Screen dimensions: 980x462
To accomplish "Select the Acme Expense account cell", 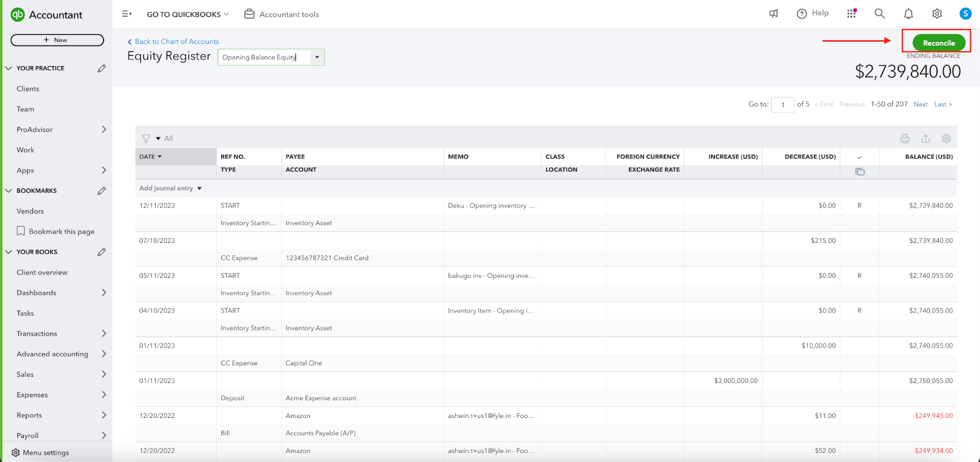I will (321, 398).
